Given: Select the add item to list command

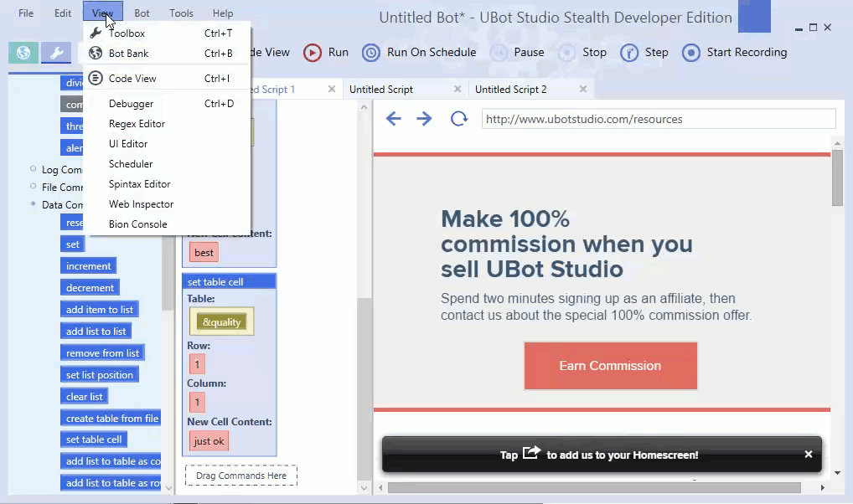Looking at the screenshot, I should coord(100,310).
